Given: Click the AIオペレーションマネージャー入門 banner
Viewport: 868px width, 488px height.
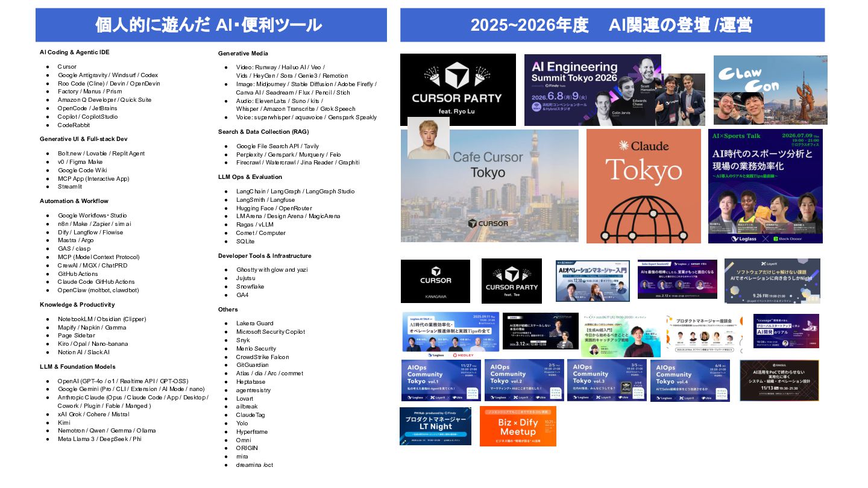Looking at the screenshot, I should point(594,281).
